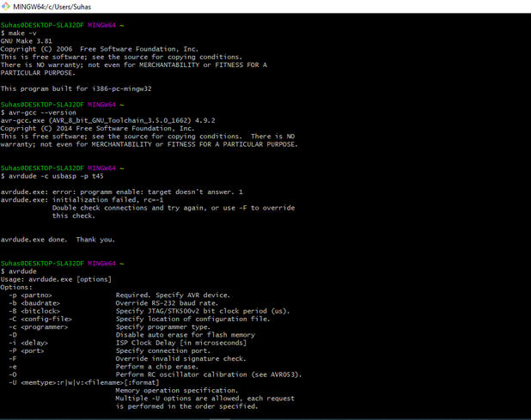531x420 pixels.
Task: Click the avr-gcc.exe AVR_8_bit_GNU_Toolchain version line
Action: coord(107,120)
